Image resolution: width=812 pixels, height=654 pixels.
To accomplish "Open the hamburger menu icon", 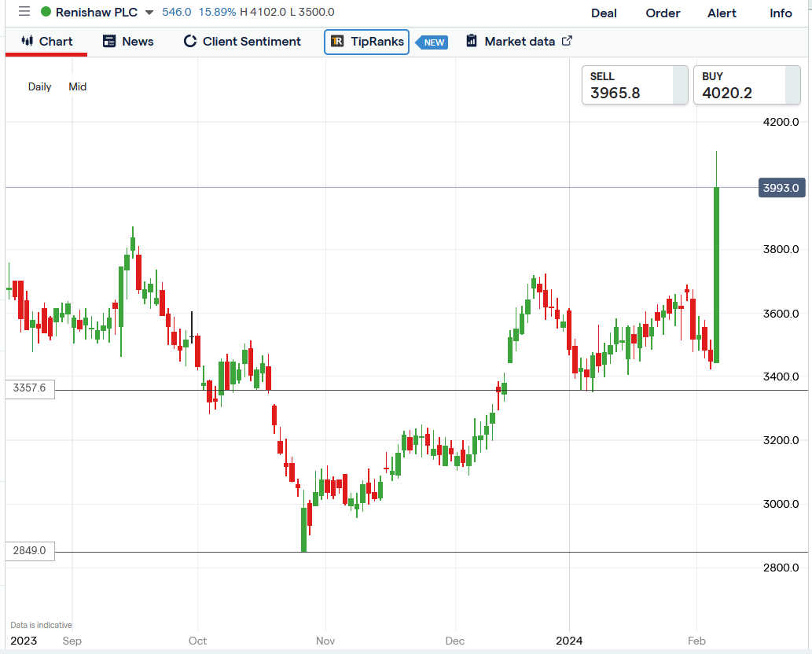I will point(24,11).
